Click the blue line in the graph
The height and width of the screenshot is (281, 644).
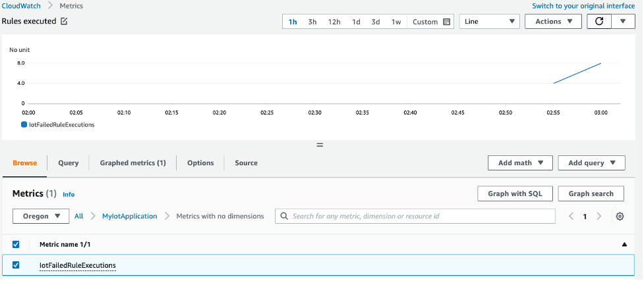click(577, 73)
